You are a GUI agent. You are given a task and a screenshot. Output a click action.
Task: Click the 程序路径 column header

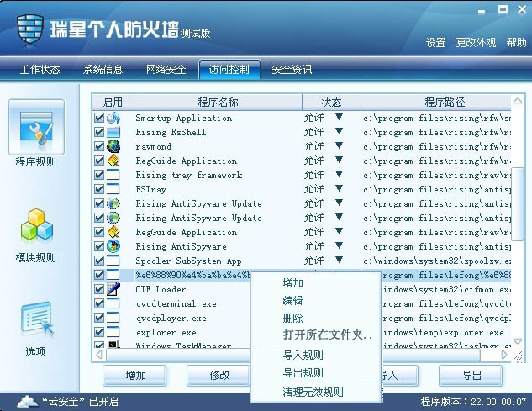[x=436, y=102]
